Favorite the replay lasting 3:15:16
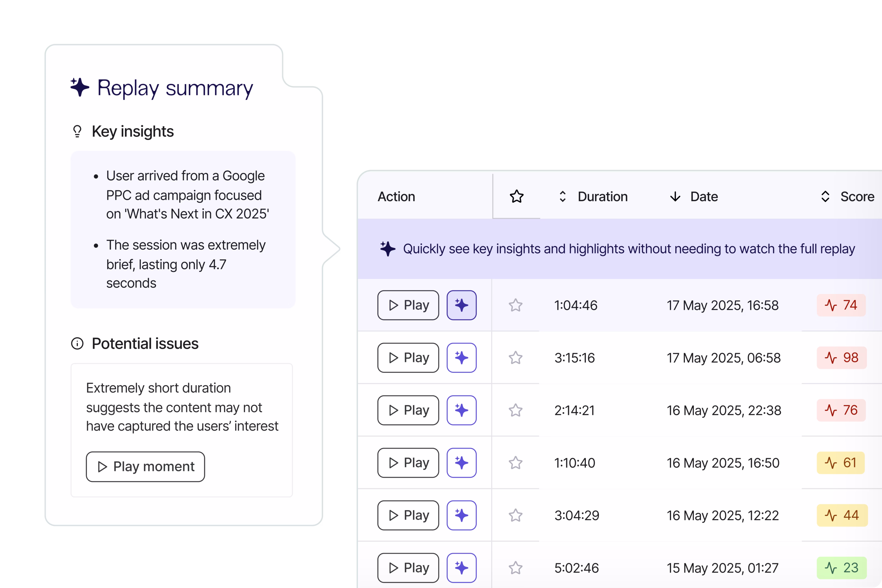 (516, 357)
